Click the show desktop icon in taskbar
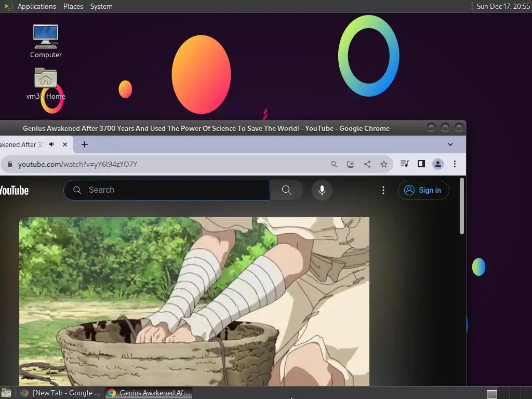Viewport: 532px width, 399px height. (x=6, y=393)
